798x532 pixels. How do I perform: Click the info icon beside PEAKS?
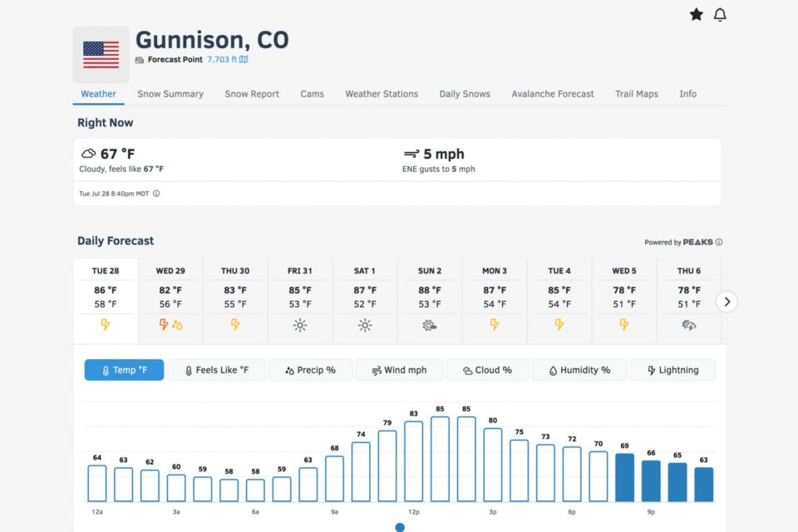pyautogui.click(x=718, y=243)
